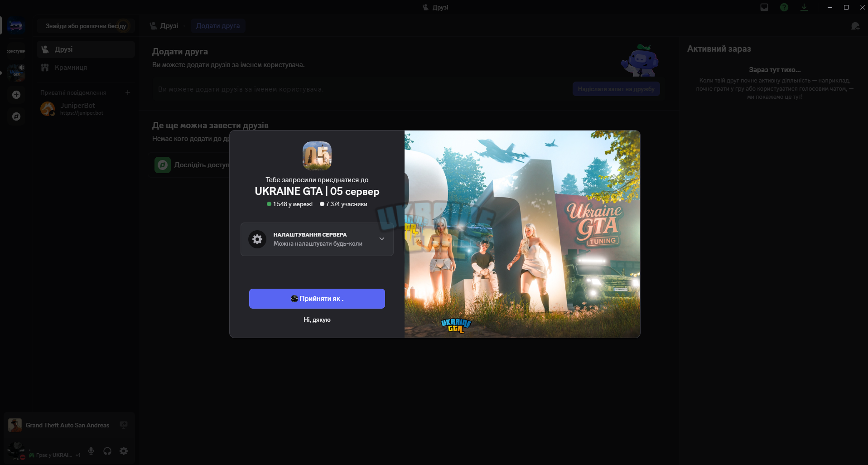Toggle headphones deafen in user panel
This screenshot has width=868, height=465.
point(107,451)
